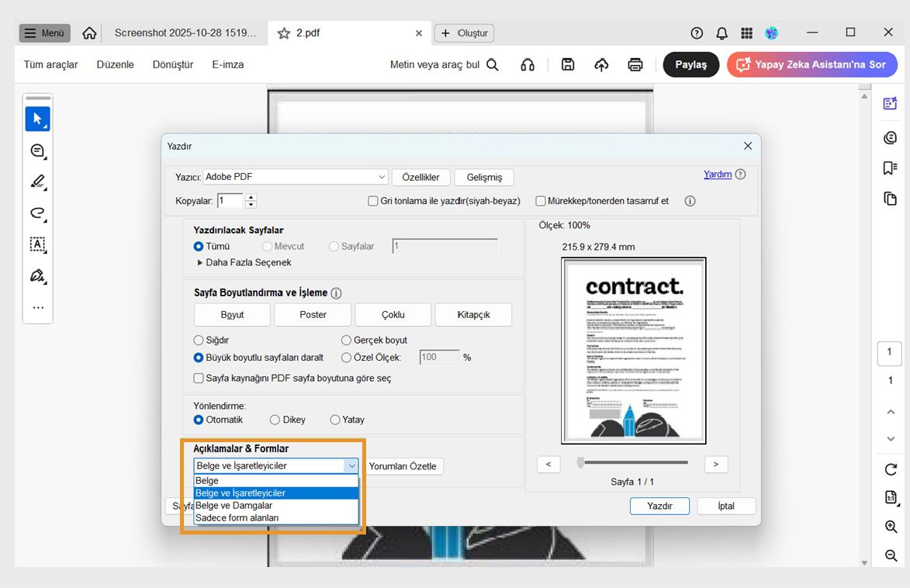Screen dimensions: 910x588
Task: Open the Dönüştür menu
Action: [x=173, y=64]
